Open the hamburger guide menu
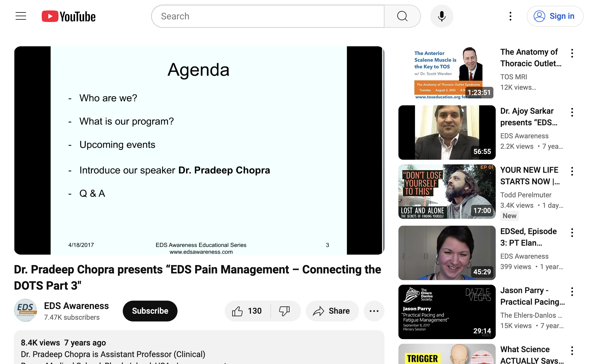This screenshot has width=593, height=364. click(x=21, y=16)
